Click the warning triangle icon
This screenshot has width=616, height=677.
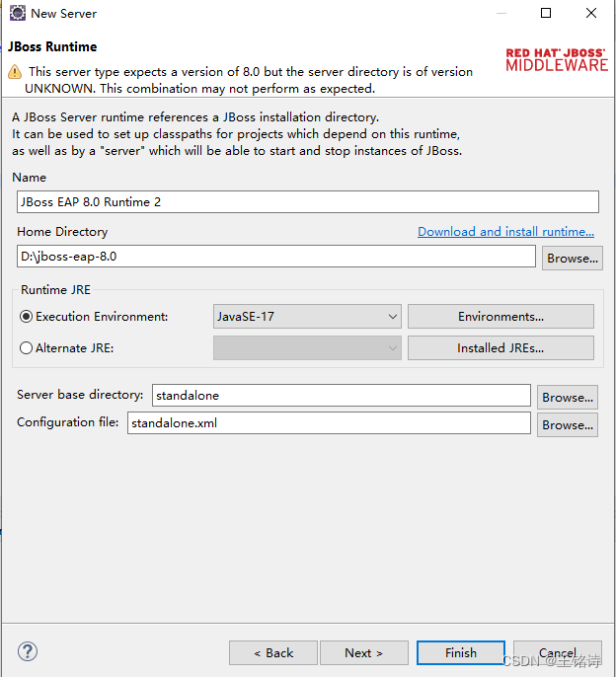click(x=15, y=72)
